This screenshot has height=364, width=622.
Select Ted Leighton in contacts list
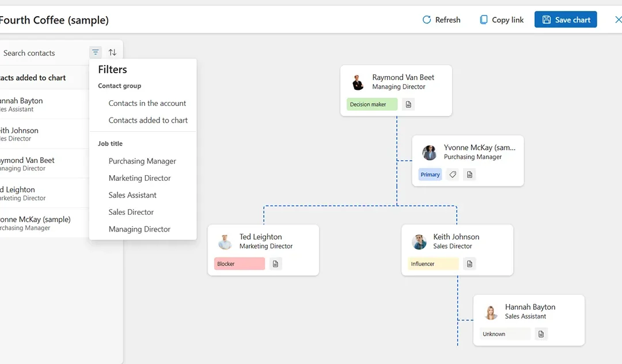coord(44,194)
